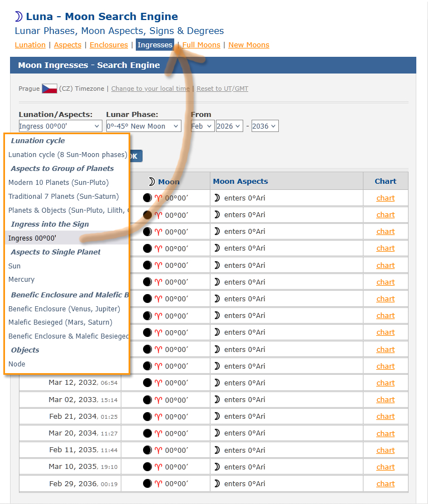Click the Czech flag icon next to Prague
Image resolution: width=428 pixels, height=504 pixels.
pyautogui.click(x=50, y=89)
